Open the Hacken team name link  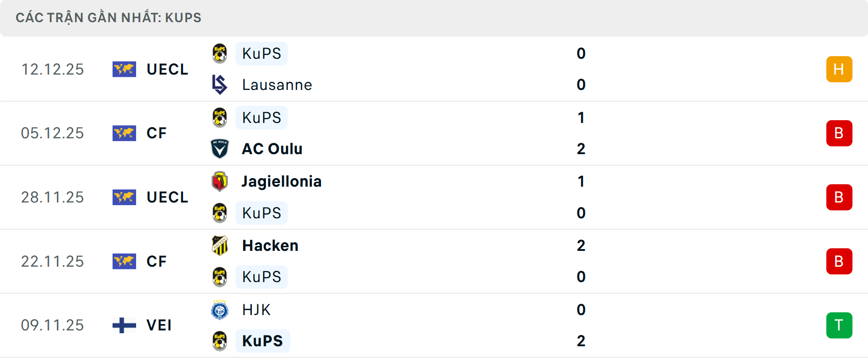point(270,245)
